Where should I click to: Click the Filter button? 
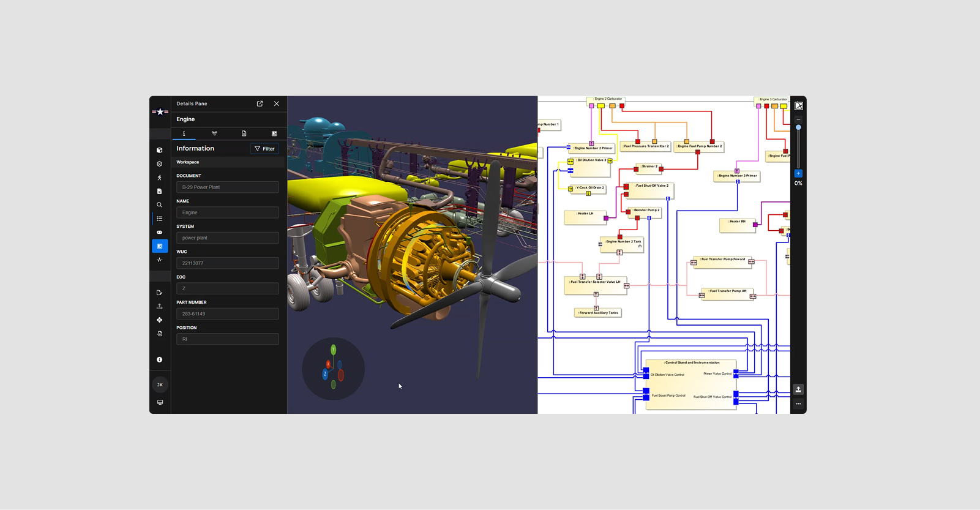click(264, 149)
